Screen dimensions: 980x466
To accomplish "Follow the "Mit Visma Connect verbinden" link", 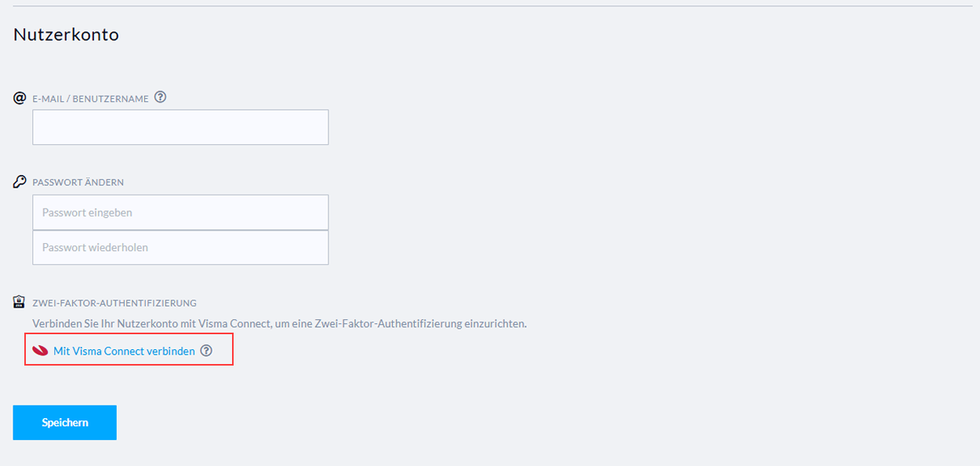I will [124, 351].
